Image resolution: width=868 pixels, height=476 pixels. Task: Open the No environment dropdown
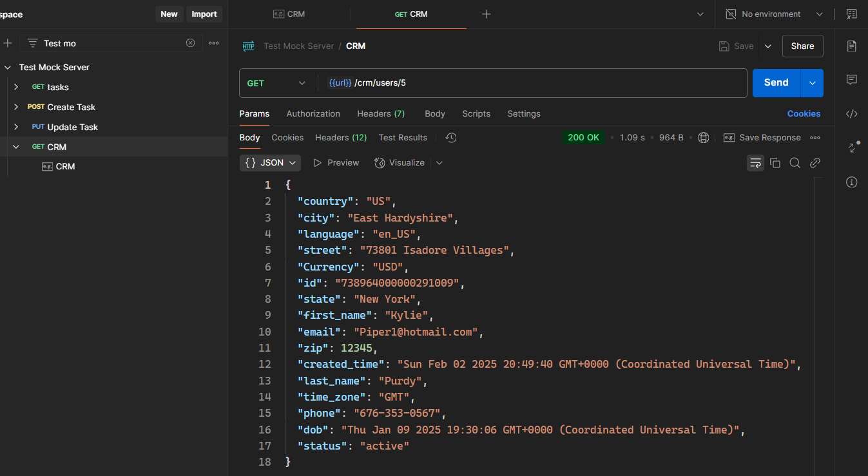click(775, 14)
